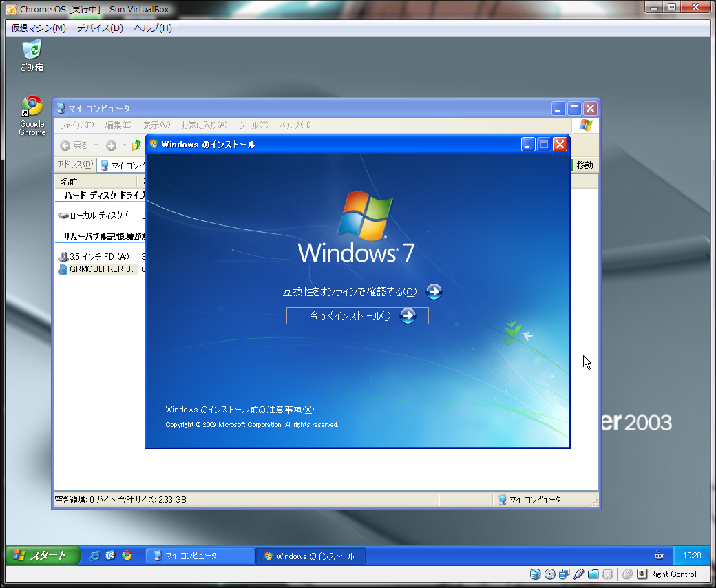Click the resize grip of マイ コンピュータ window
716x588 pixels.
(594, 503)
